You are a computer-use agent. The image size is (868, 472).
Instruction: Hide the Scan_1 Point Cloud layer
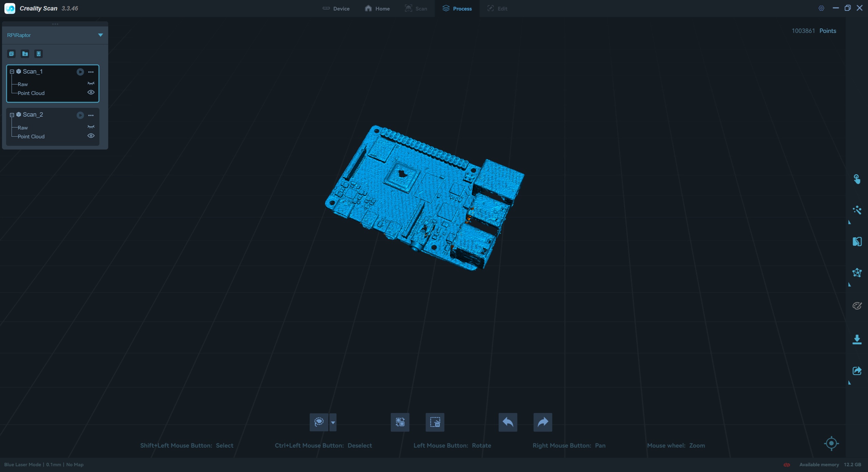point(91,92)
